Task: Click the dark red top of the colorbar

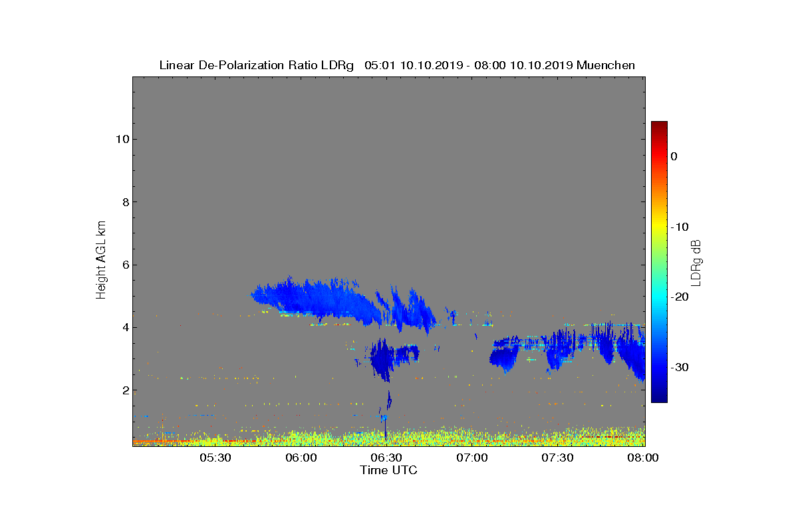Action: point(659,125)
